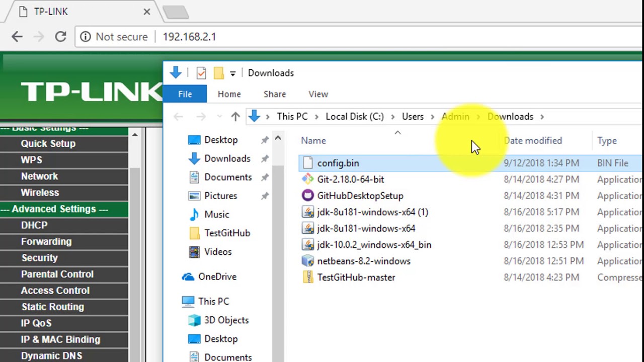Open Desktop in Quick access
The height and width of the screenshot is (362, 644).
coord(221,140)
